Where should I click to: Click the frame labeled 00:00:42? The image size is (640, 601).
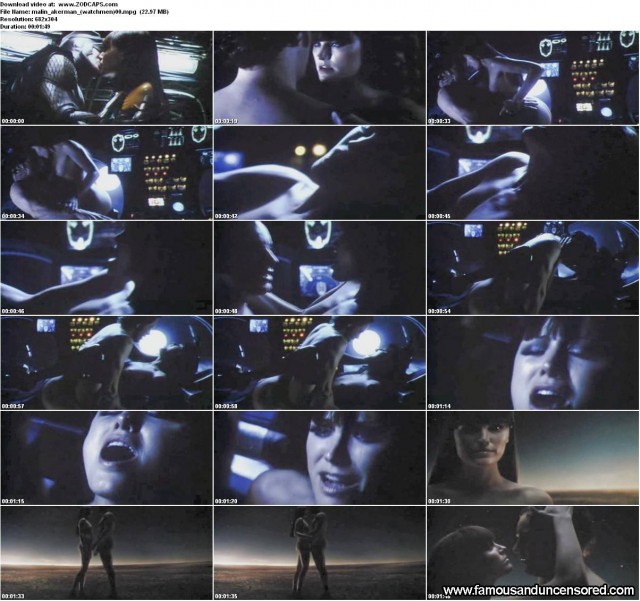click(x=319, y=173)
